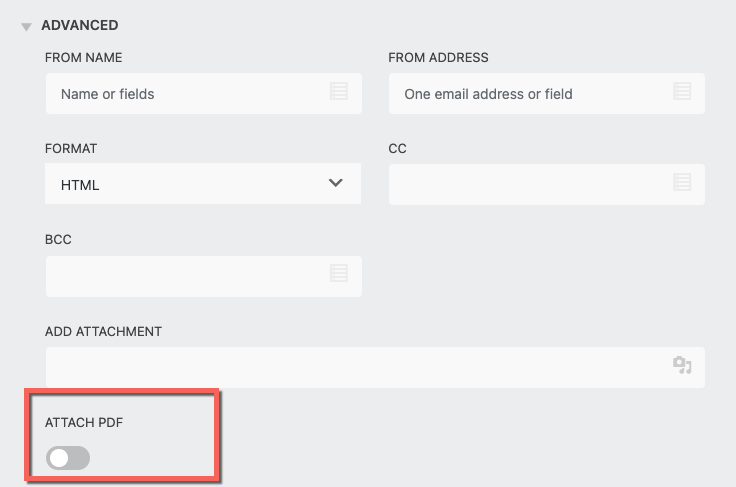736x487 pixels.
Task: Click the FROM ADDRESS label
Action: tap(438, 58)
